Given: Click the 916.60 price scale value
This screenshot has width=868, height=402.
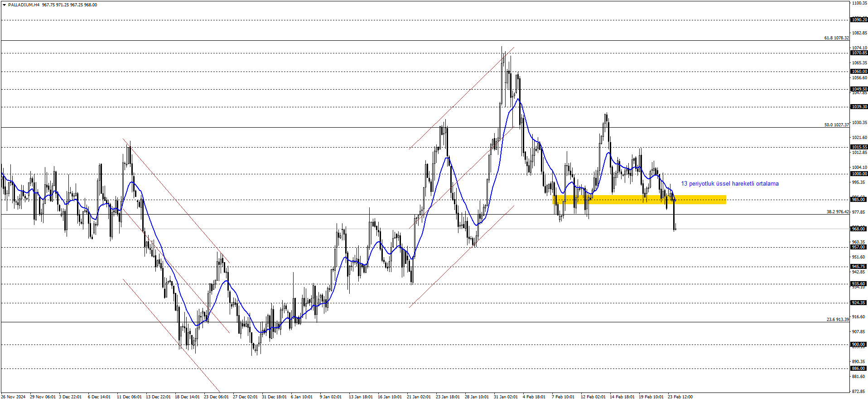Looking at the screenshot, I should 858,317.
